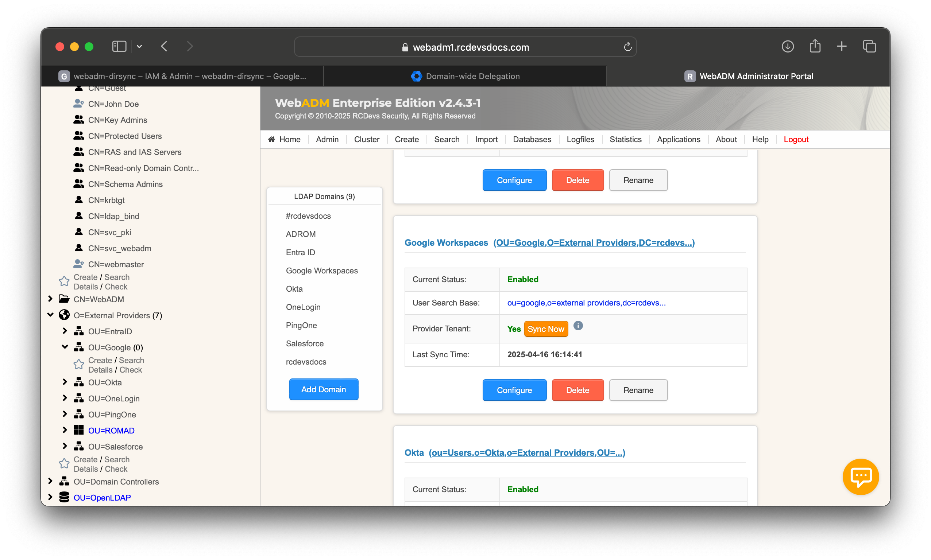The image size is (931, 560).
Task: Click the Key Admins group icon
Action: (78, 119)
